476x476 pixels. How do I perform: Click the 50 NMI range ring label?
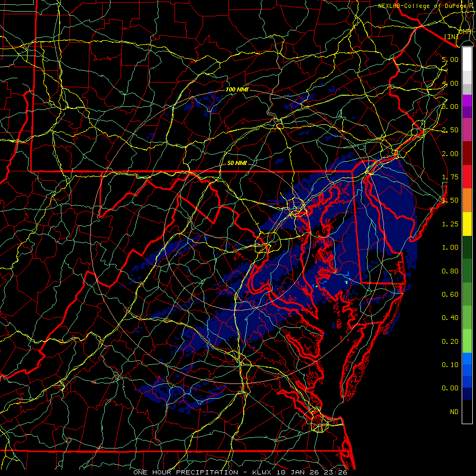point(237,163)
